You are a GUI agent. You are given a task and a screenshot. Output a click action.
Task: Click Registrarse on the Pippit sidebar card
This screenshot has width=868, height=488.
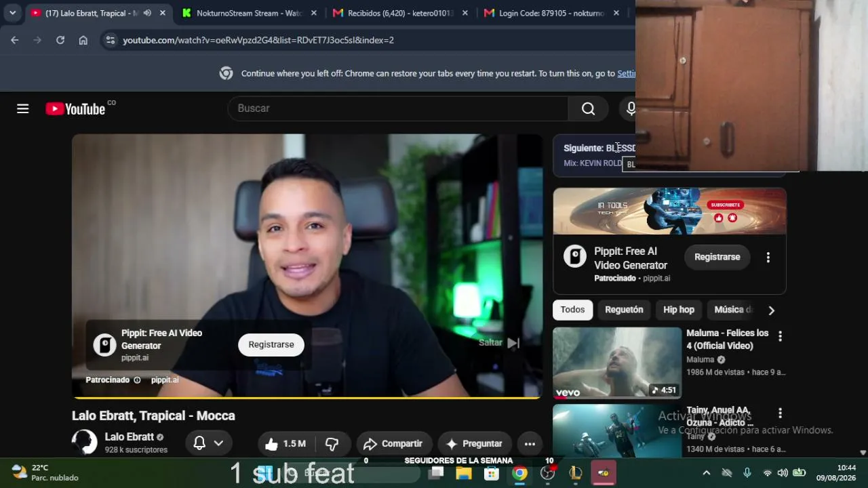tap(717, 257)
